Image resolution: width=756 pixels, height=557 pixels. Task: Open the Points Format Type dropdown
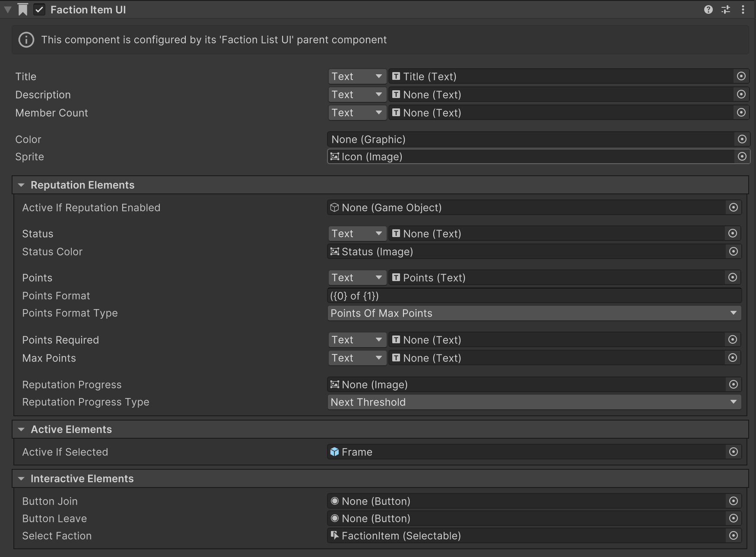click(534, 313)
